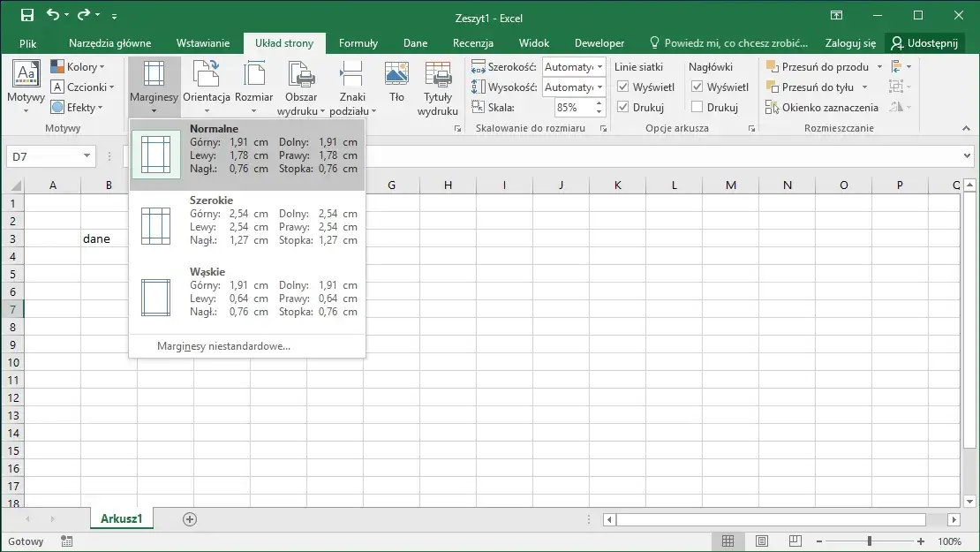This screenshot has width=980, height=552.
Task: Expand the Szerokość width dropdown
Action: coord(599,67)
